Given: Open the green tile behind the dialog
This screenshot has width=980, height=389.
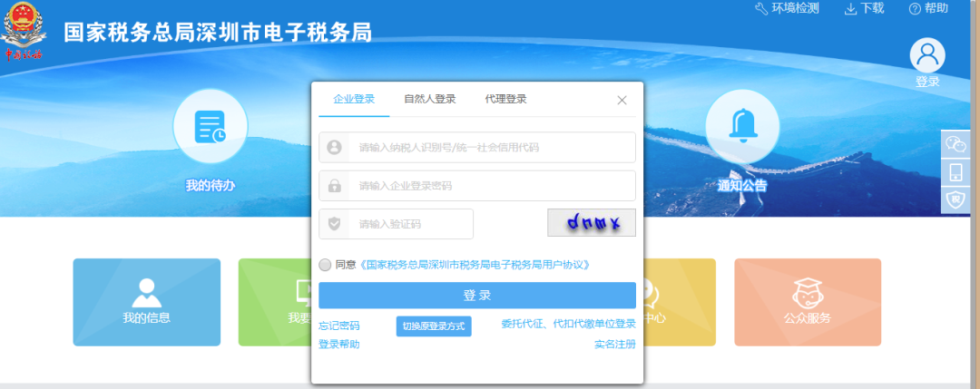Looking at the screenshot, I should [x=274, y=302].
